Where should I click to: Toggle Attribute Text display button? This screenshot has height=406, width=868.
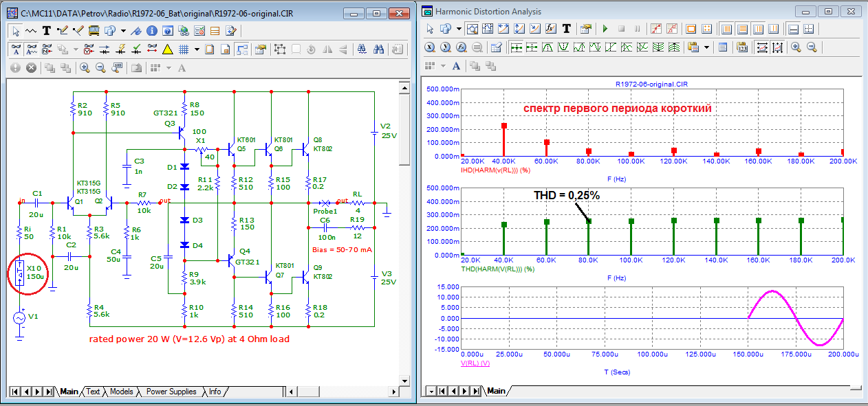click(15, 49)
